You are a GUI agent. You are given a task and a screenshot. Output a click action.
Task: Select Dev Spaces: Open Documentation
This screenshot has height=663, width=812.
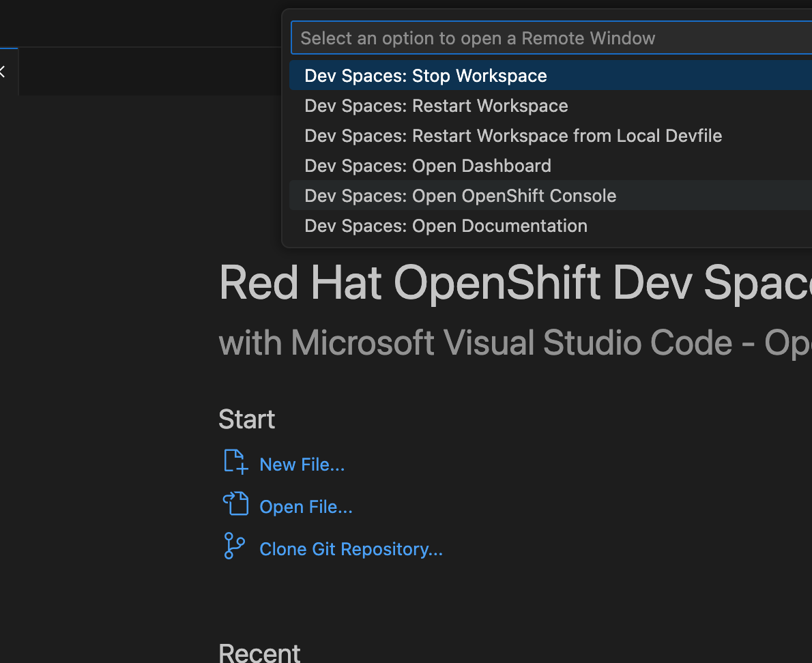click(x=446, y=226)
